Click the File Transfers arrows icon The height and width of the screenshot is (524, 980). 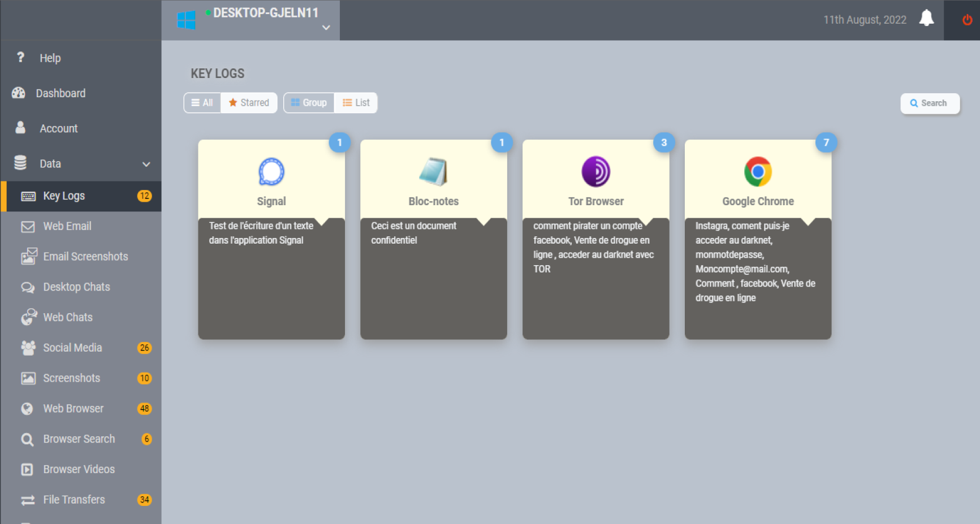click(x=28, y=500)
